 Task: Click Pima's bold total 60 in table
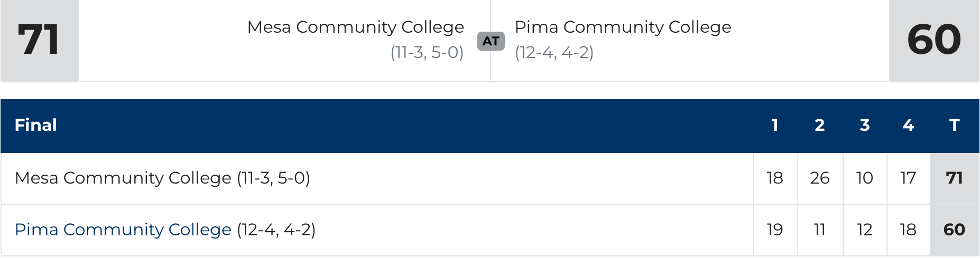[x=954, y=230]
